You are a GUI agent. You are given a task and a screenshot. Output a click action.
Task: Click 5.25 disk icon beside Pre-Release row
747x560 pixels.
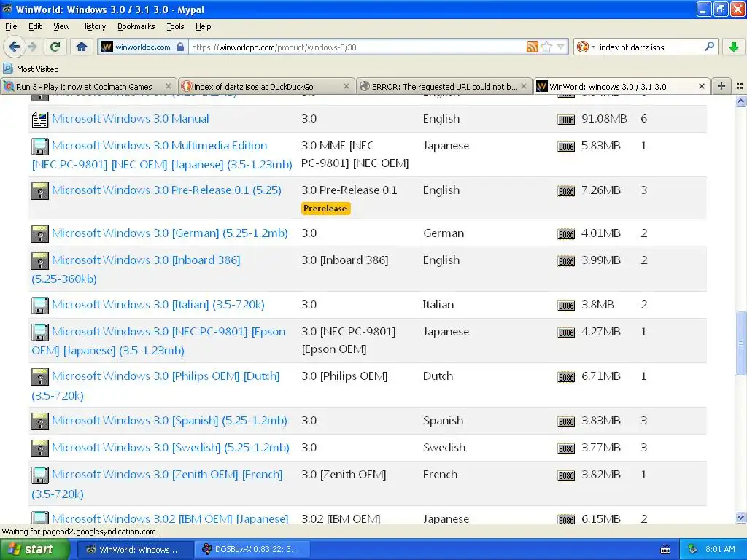pyautogui.click(x=40, y=190)
